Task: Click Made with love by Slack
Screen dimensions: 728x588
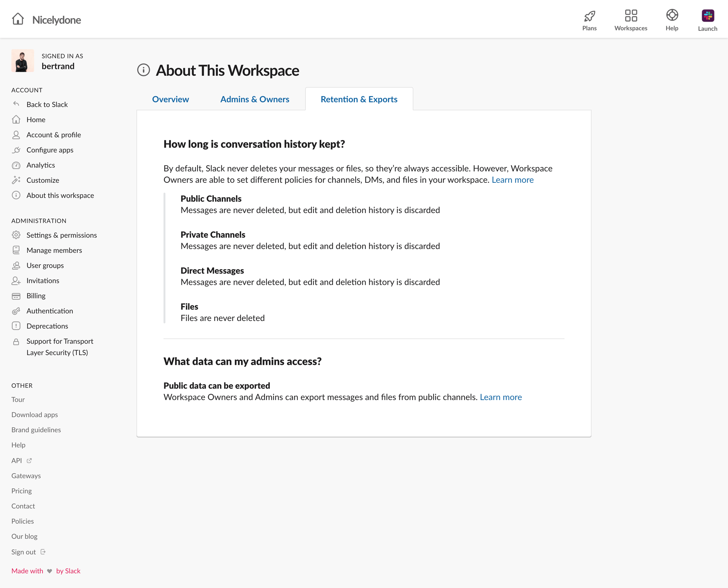Action: (46, 571)
